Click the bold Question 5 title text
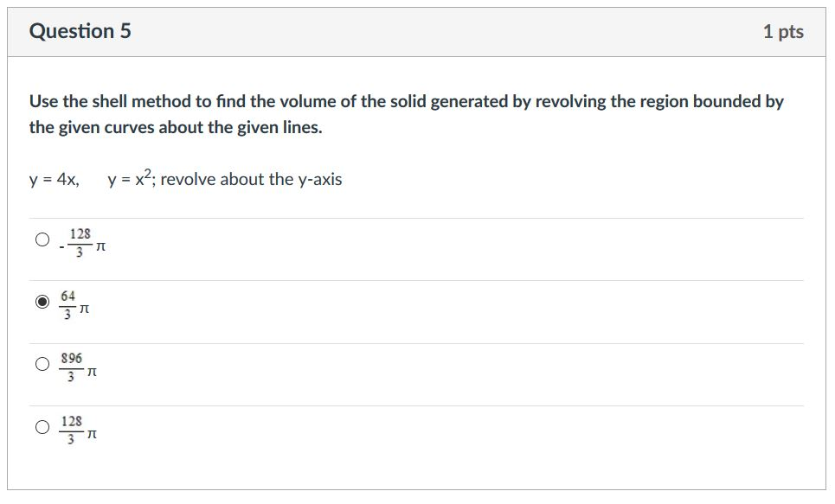Image resolution: width=835 pixels, height=504 pixels. [x=80, y=30]
